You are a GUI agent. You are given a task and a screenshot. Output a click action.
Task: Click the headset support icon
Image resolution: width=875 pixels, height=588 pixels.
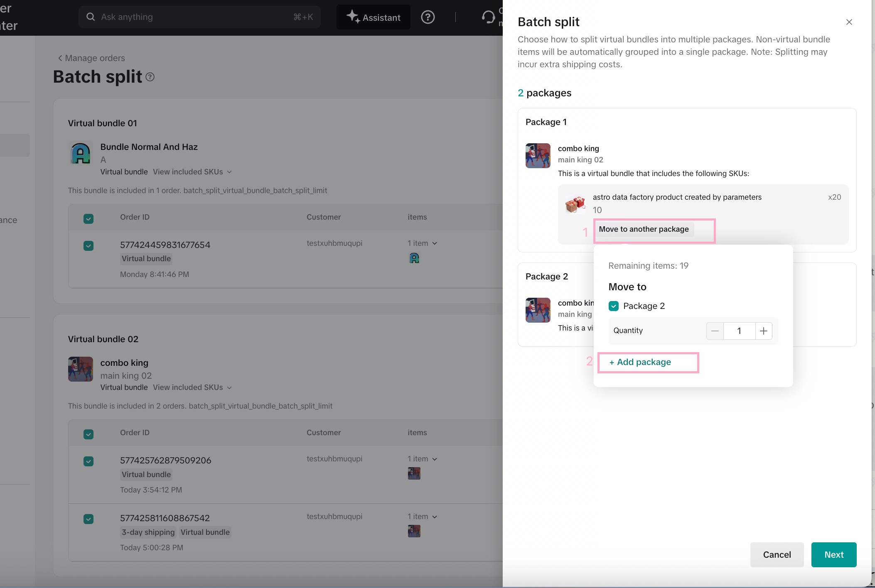click(x=488, y=17)
